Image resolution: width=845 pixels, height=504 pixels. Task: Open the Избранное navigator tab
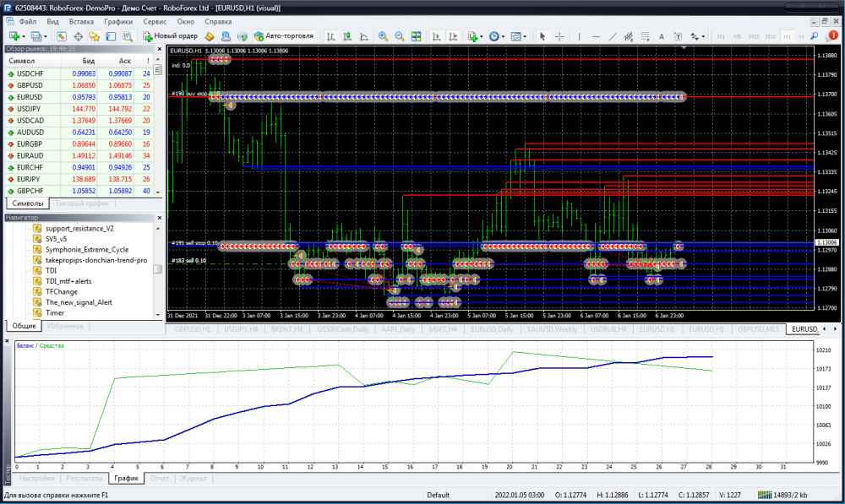[x=65, y=326]
